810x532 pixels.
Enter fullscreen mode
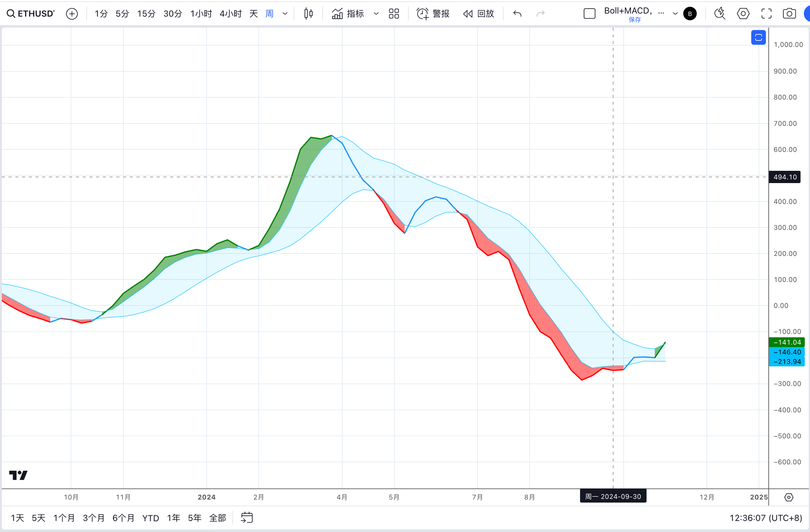point(766,14)
